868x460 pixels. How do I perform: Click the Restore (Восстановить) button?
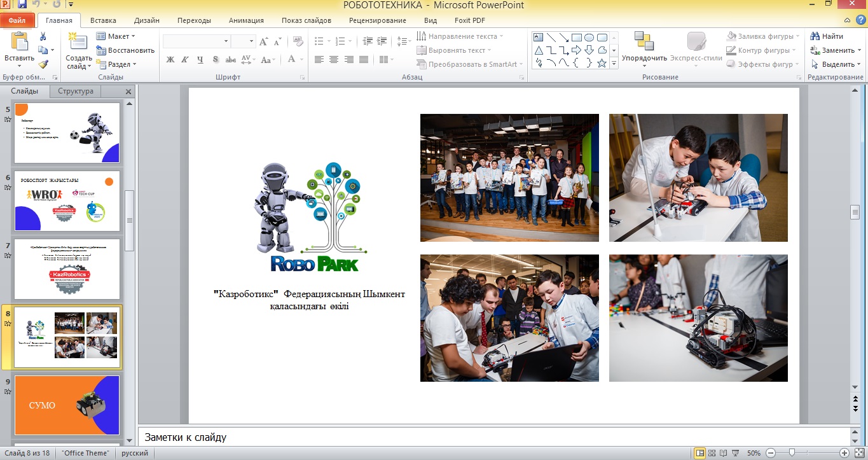[125, 50]
